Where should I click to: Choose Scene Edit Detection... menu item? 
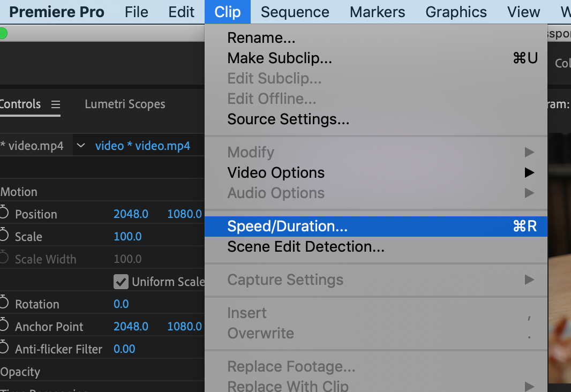[376, 247]
